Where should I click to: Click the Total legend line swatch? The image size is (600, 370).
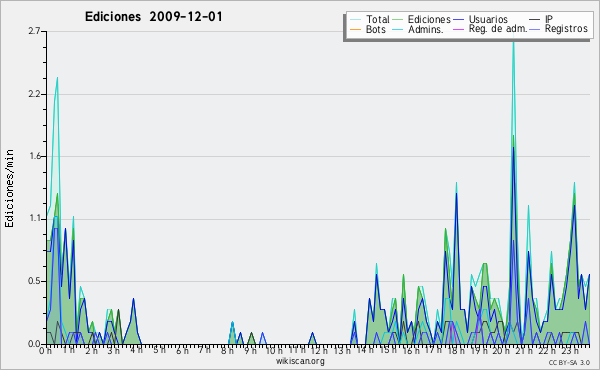click(x=355, y=20)
